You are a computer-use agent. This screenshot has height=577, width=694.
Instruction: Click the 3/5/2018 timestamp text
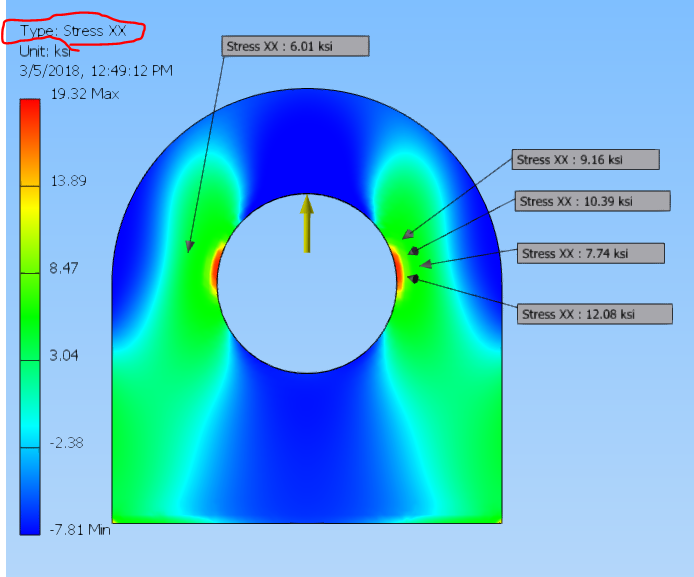click(x=96, y=71)
